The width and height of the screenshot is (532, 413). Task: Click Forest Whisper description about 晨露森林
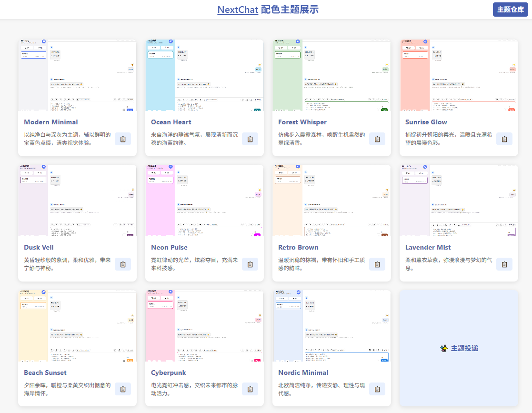tap(321, 139)
